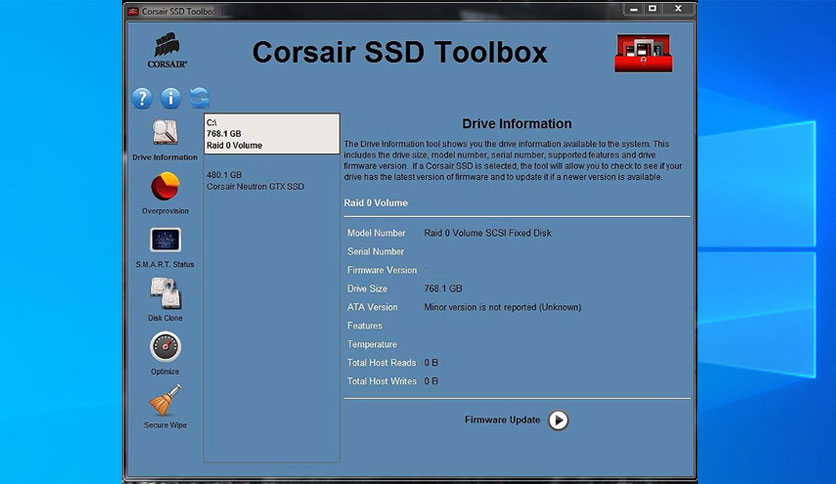
Task: Open the Overprovision tool
Action: [165, 193]
